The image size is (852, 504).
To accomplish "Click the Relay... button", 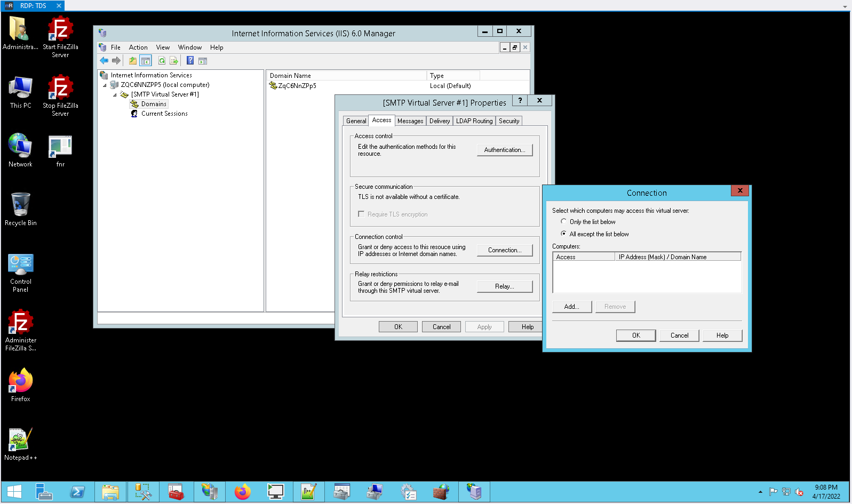I will click(505, 286).
